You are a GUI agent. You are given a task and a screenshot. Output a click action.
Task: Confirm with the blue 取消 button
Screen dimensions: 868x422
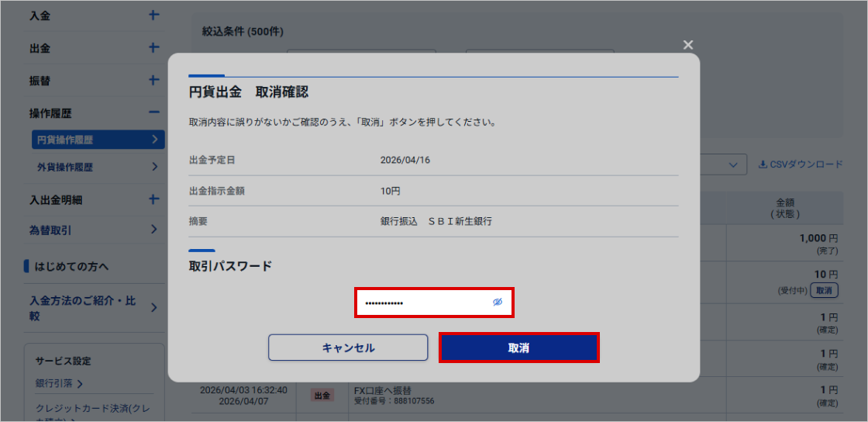coord(518,348)
